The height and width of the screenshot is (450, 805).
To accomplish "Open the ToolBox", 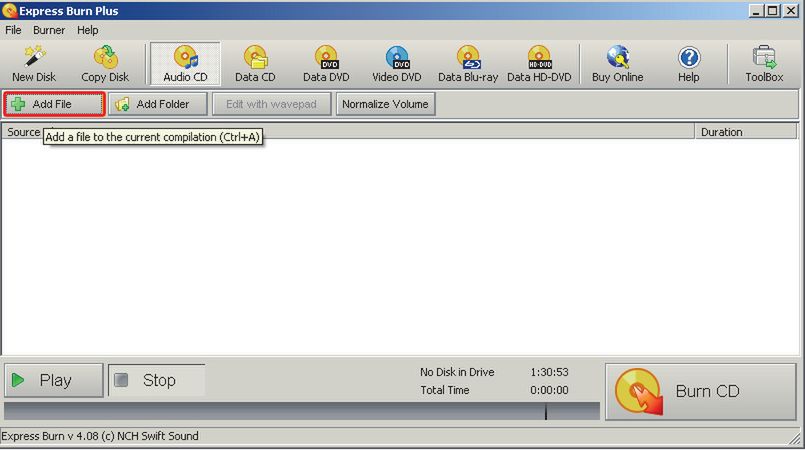I will 764,64.
